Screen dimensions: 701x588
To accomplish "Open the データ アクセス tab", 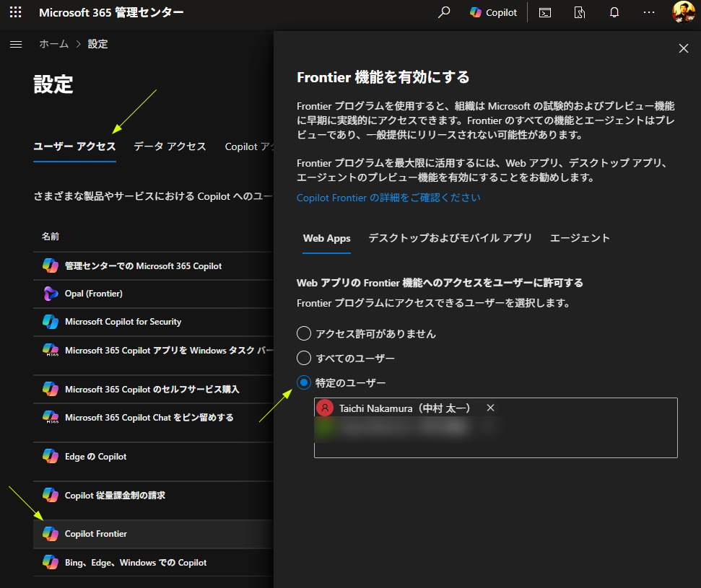I will coord(170,146).
